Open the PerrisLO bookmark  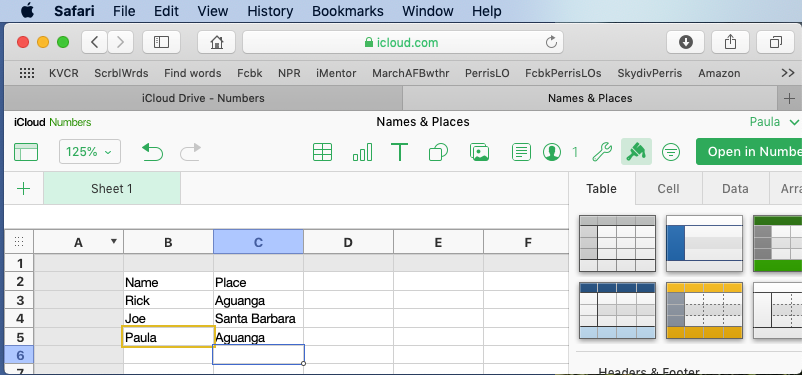coord(487,73)
